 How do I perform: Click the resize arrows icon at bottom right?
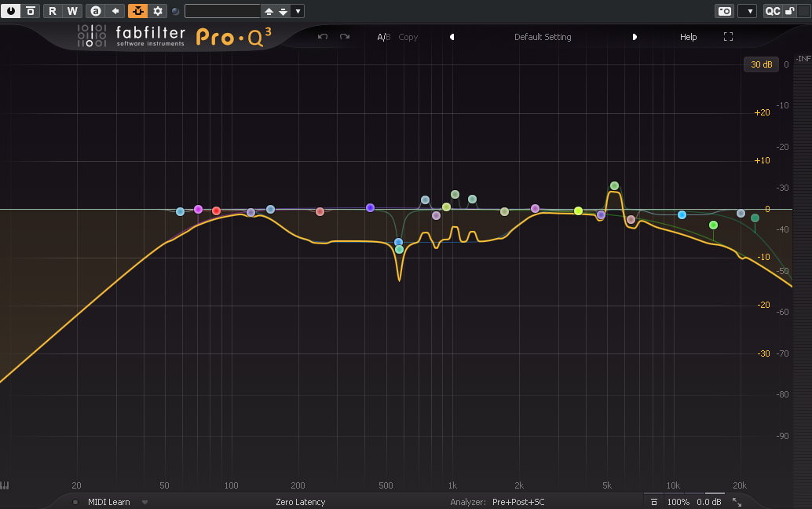pyautogui.click(x=737, y=502)
